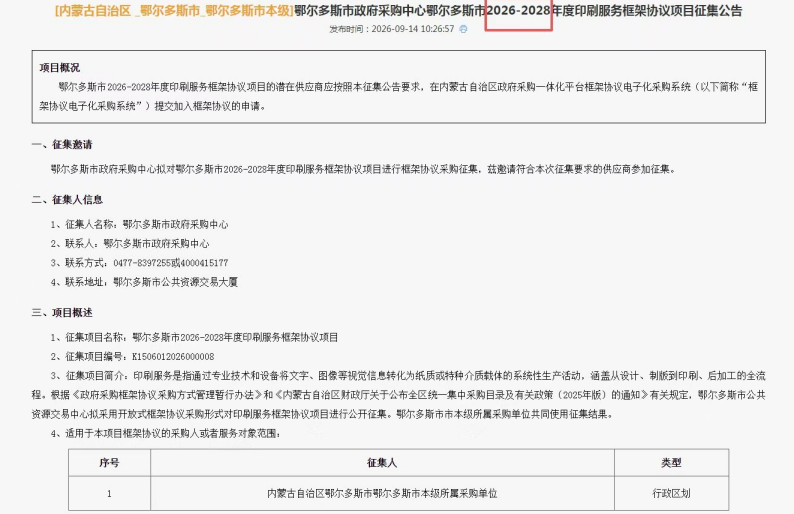Click the line 征集人名称：鄂尔多斯市政府采购中心
794x514 pixels.
point(139,224)
